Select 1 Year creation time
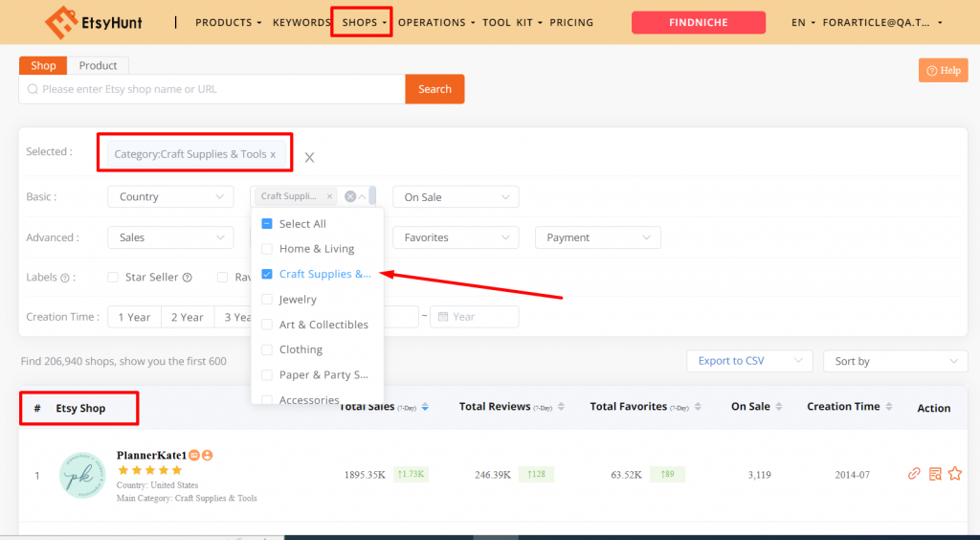The width and height of the screenshot is (980, 540). coord(134,317)
